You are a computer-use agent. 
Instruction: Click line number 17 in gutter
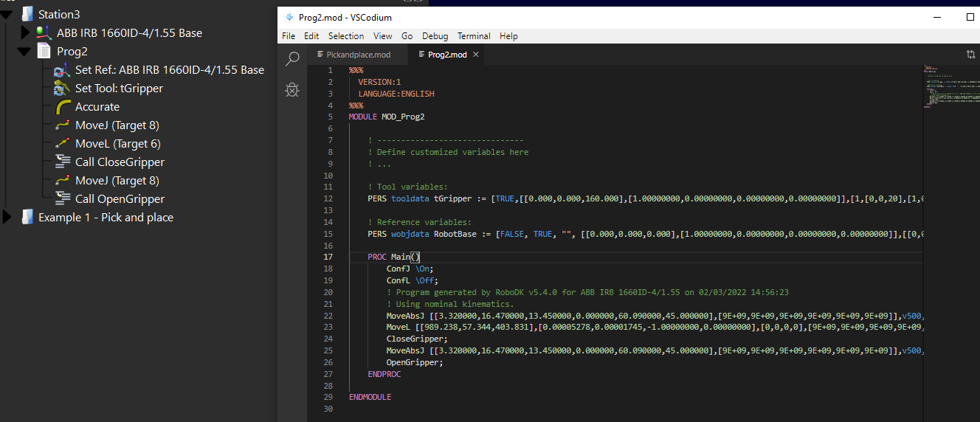coord(328,257)
